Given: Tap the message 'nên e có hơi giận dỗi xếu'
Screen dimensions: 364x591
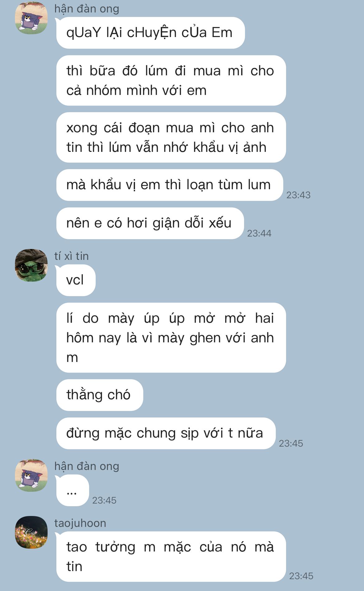Looking at the screenshot, I should [150, 223].
